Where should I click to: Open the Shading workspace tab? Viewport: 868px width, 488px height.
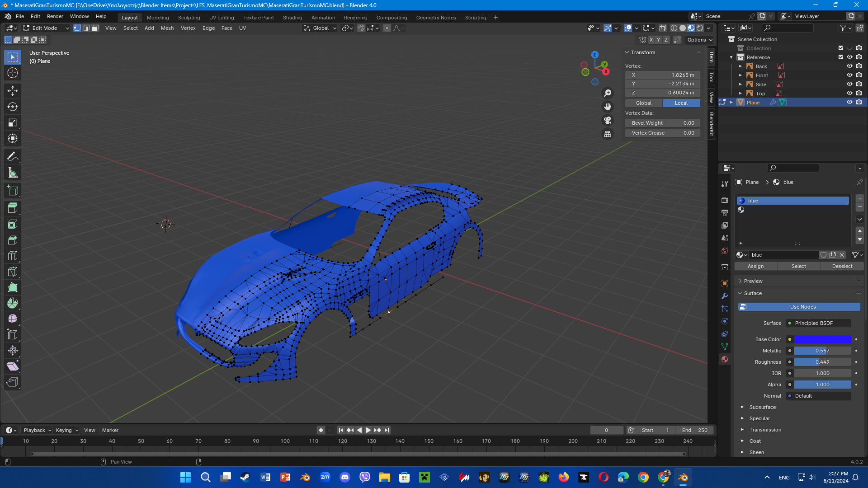292,18
